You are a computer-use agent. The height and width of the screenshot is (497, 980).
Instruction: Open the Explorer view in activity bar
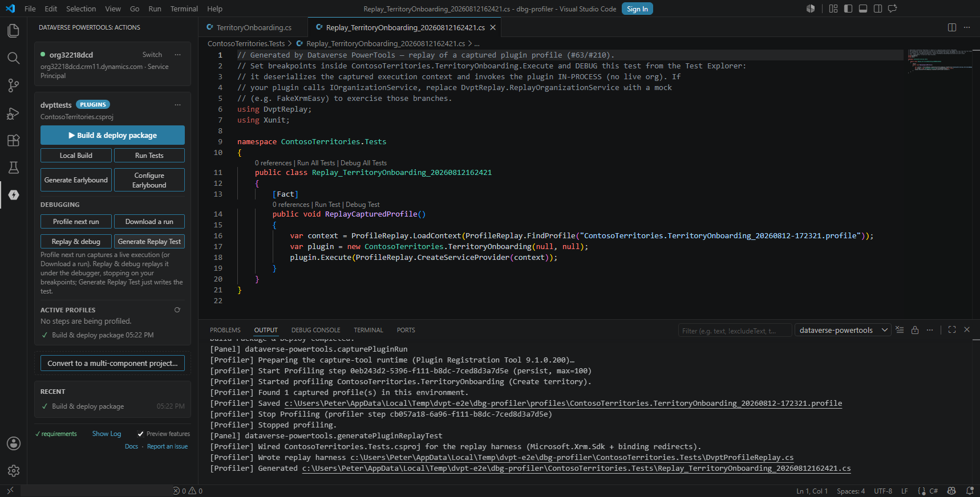[x=13, y=31]
